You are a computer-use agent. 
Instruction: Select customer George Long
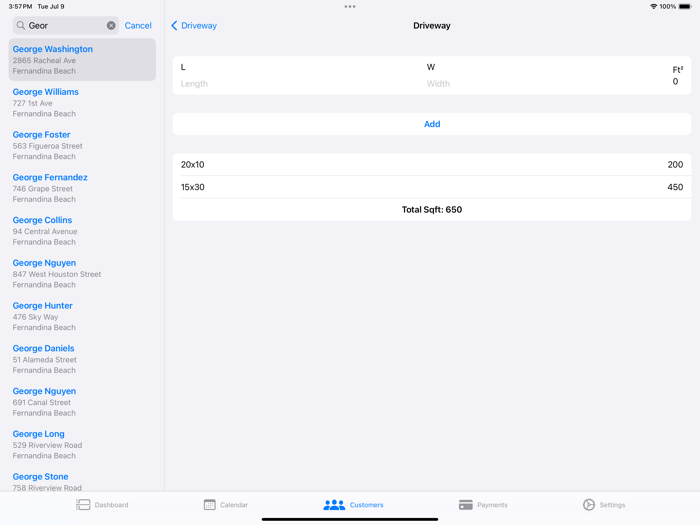pos(82,445)
